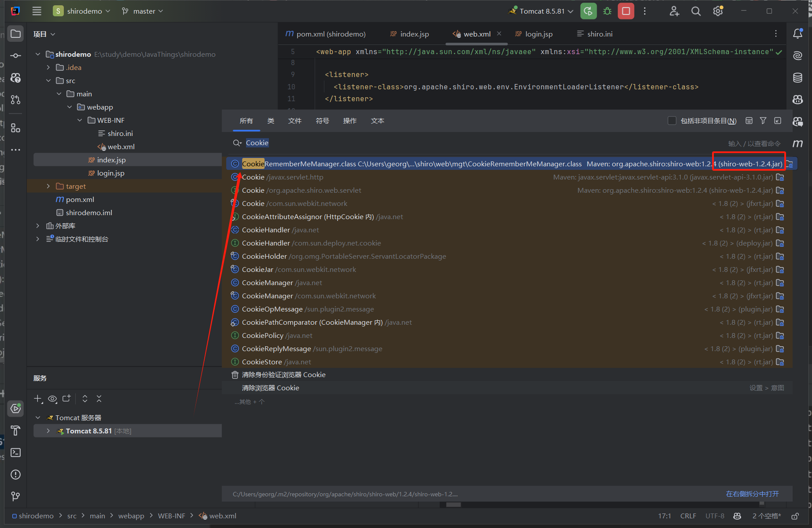812x528 pixels.
Task: Add a service with plus button
Action: (38, 399)
